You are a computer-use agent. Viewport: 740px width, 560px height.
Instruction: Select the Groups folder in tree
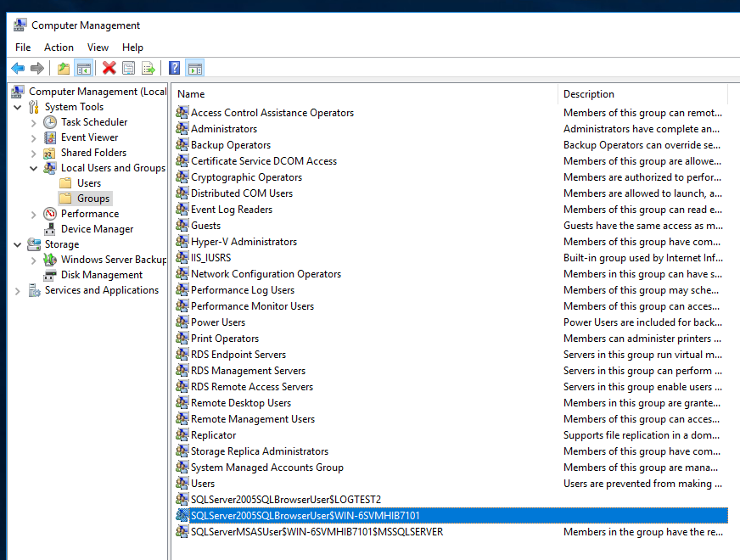(93, 199)
